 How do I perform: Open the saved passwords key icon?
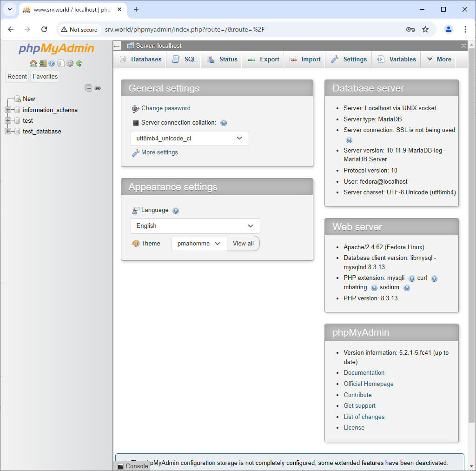tap(410, 29)
